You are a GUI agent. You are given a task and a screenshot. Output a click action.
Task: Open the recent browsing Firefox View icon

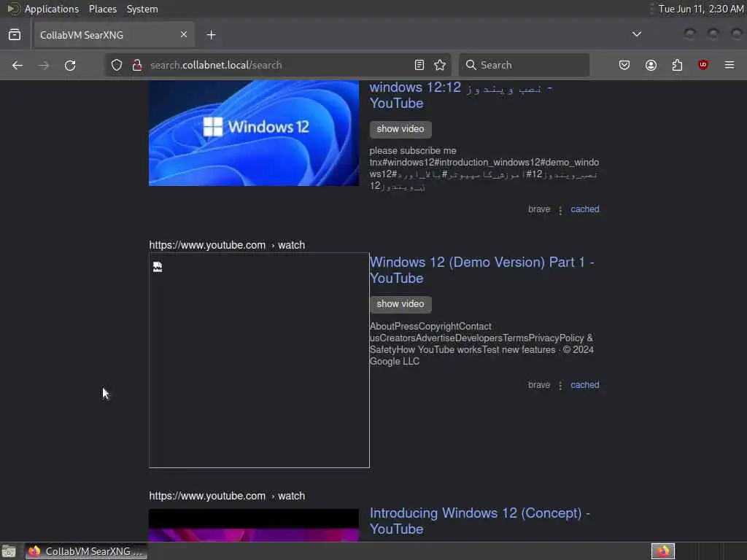[x=15, y=34]
